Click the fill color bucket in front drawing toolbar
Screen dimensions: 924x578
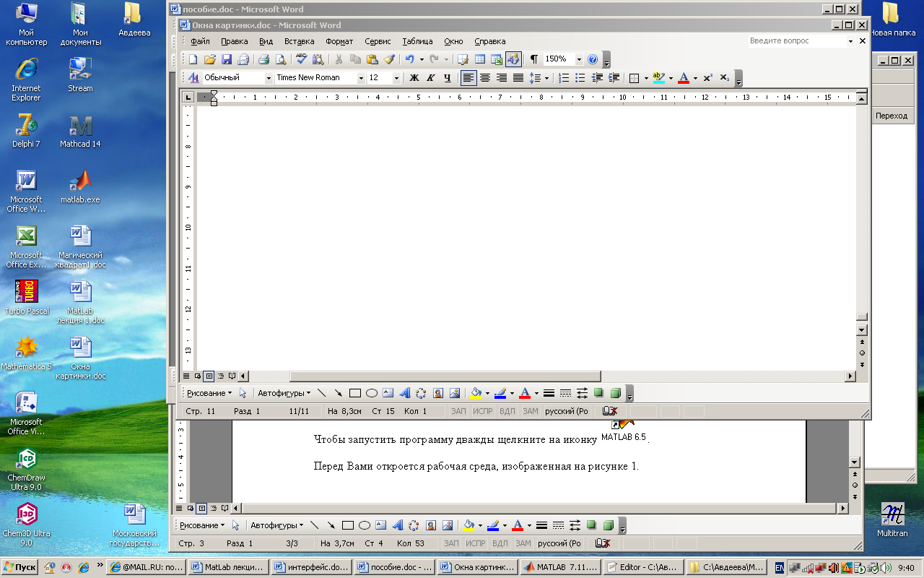[x=476, y=393]
